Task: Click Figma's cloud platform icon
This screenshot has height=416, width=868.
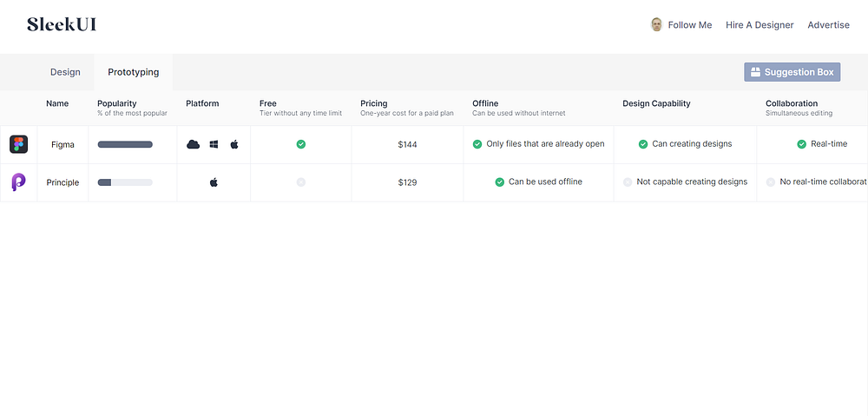Action: coord(194,144)
